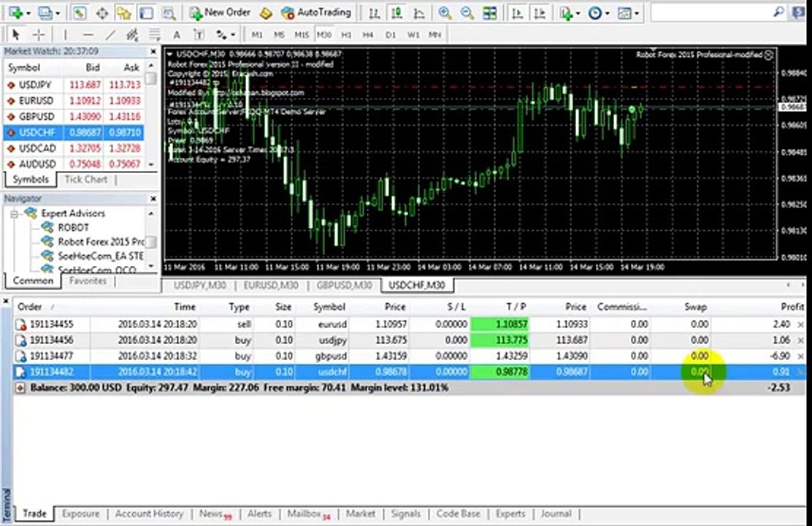Select the GBPUSD row in Market Watch
The image size is (812, 526).
pyautogui.click(x=73, y=117)
